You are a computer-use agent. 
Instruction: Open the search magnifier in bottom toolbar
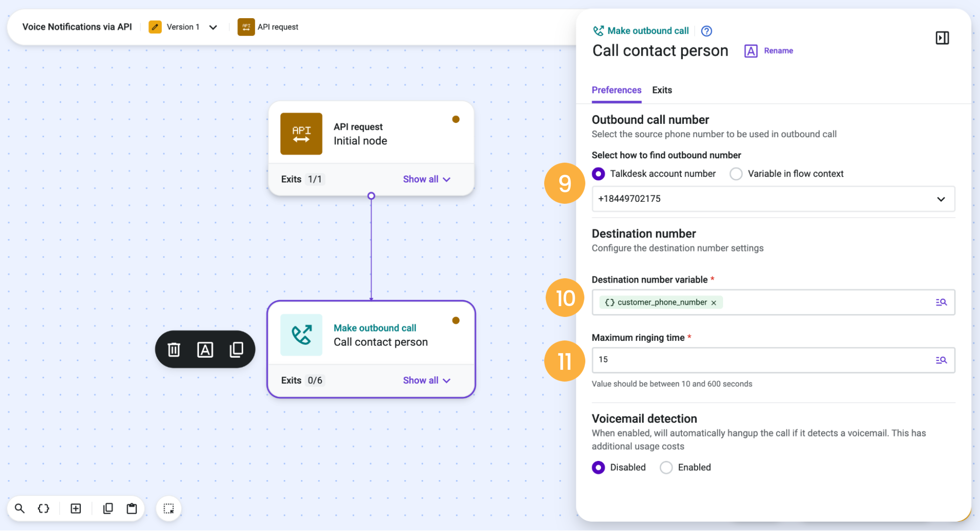[20, 508]
